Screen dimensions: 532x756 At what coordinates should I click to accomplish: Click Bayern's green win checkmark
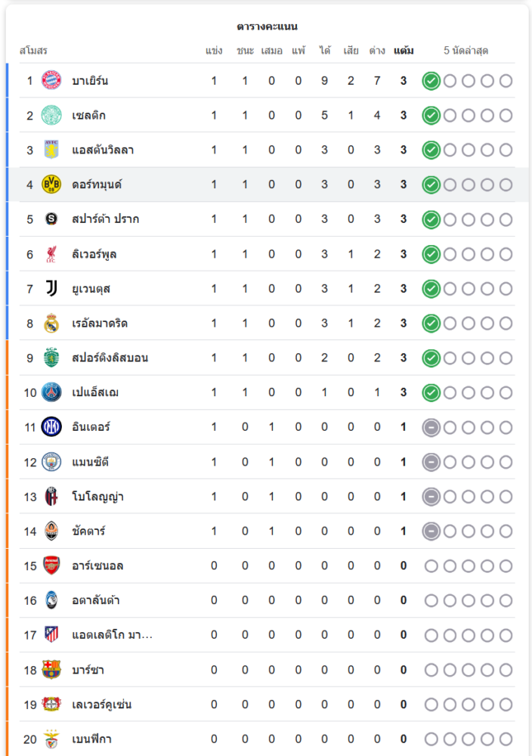tap(431, 81)
